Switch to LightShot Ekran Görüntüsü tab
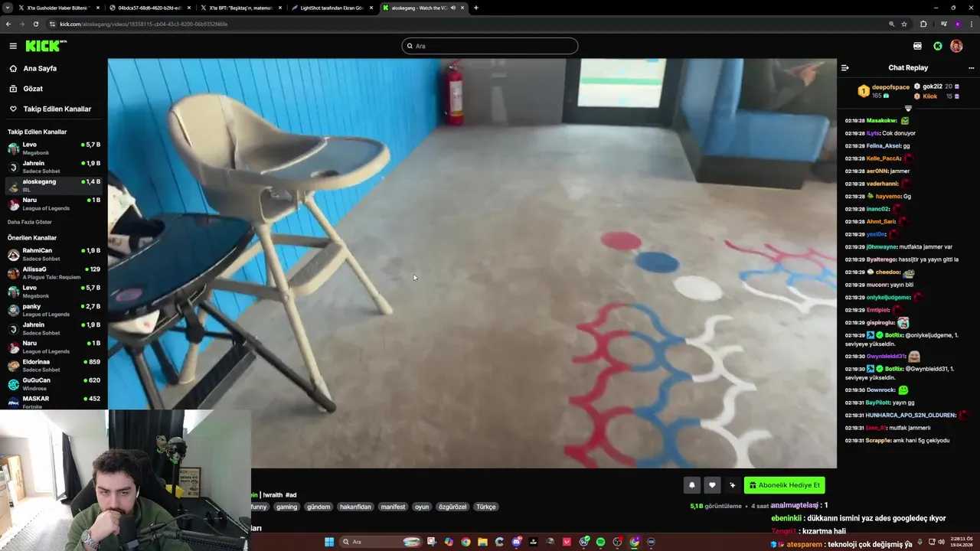 (x=331, y=8)
